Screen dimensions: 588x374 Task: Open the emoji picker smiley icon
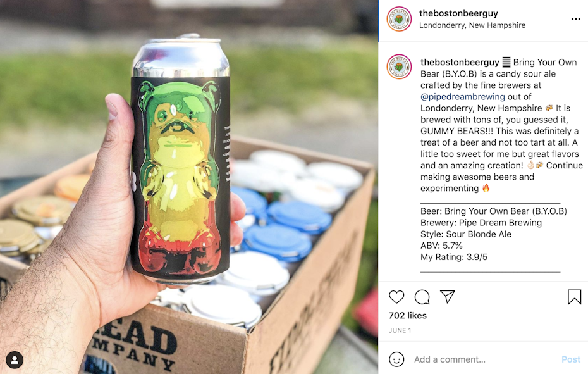(396, 359)
